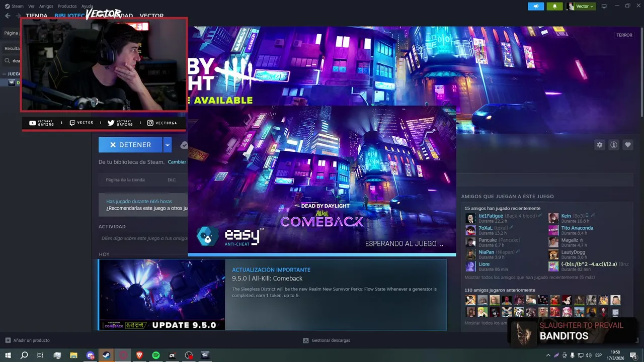
Task: Click the TERROR genre tag
Action: (624, 35)
